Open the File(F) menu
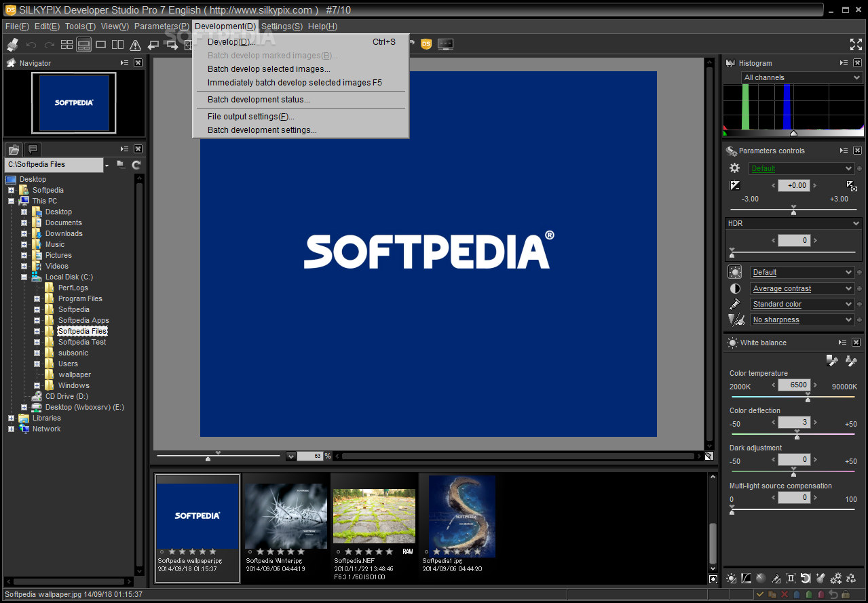868x603 pixels. pyautogui.click(x=17, y=26)
